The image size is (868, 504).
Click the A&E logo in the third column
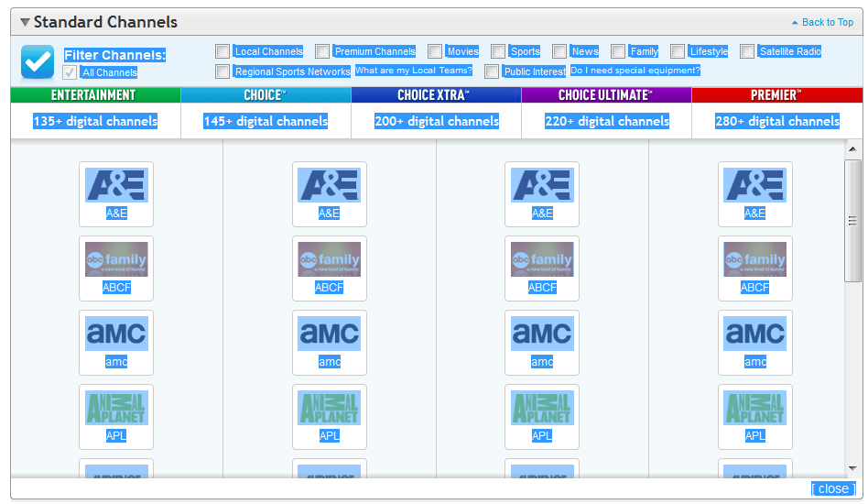point(542,185)
